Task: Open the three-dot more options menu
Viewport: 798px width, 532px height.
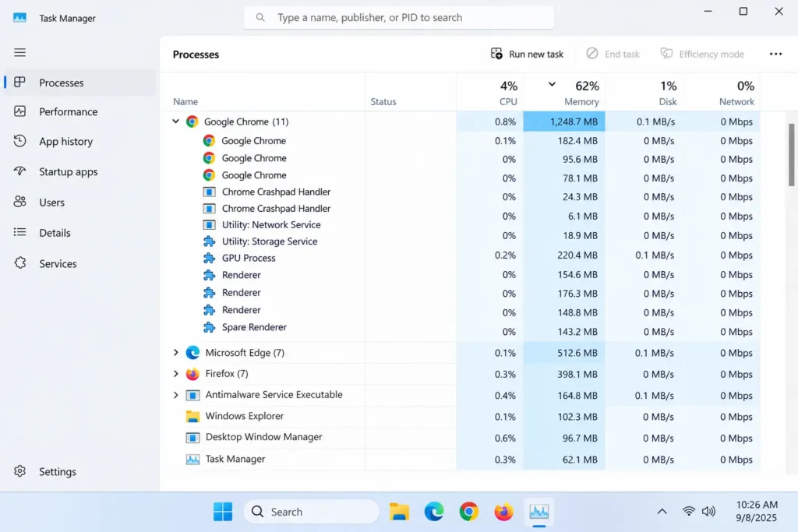Action: coord(775,54)
